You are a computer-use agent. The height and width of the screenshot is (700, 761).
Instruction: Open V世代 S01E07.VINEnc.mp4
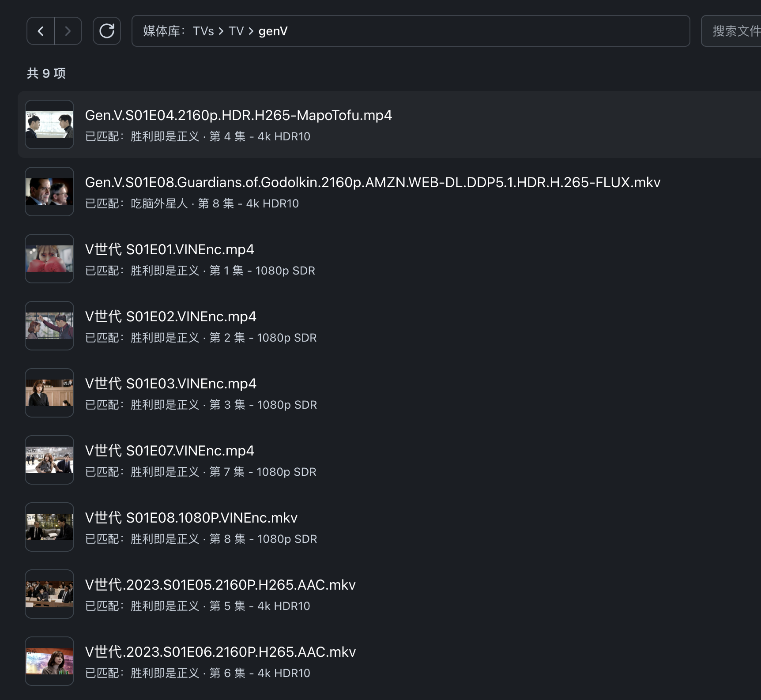pyautogui.click(x=170, y=450)
